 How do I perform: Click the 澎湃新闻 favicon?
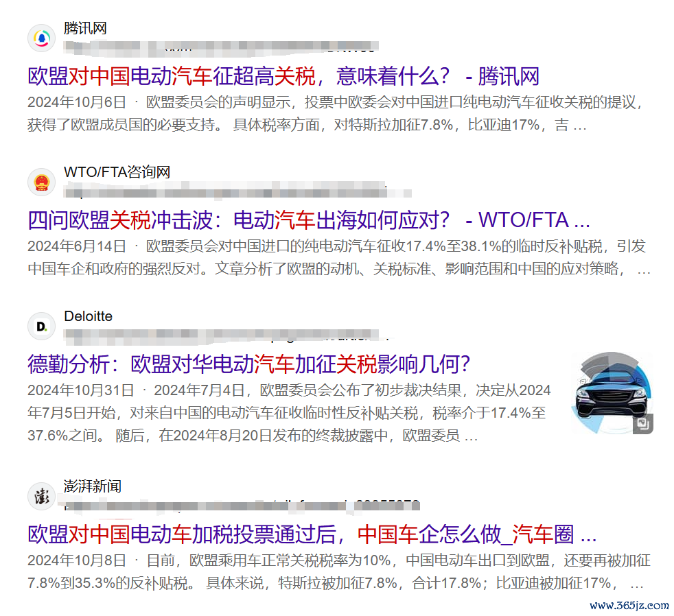pyautogui.click(x=42, y=497)
